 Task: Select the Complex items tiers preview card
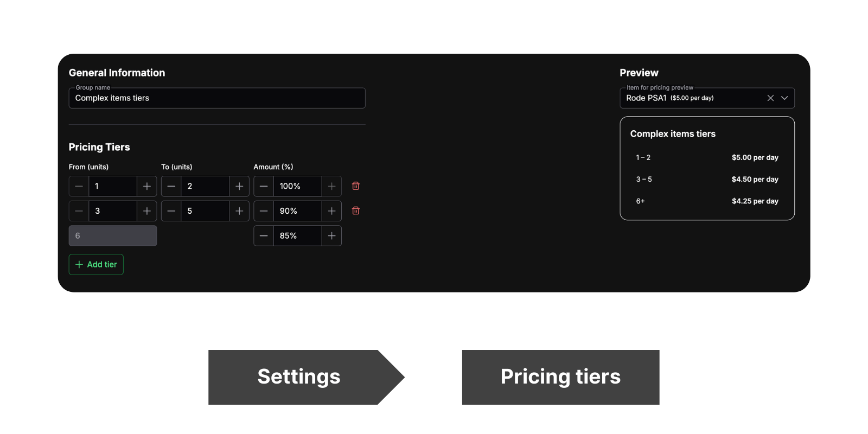tap(707, 168)
